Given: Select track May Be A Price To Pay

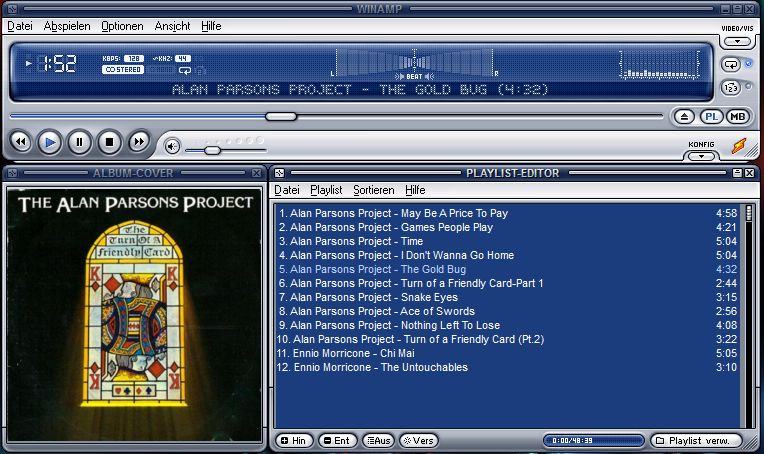Looking at the screenshot, I should (x=507, y=213).
